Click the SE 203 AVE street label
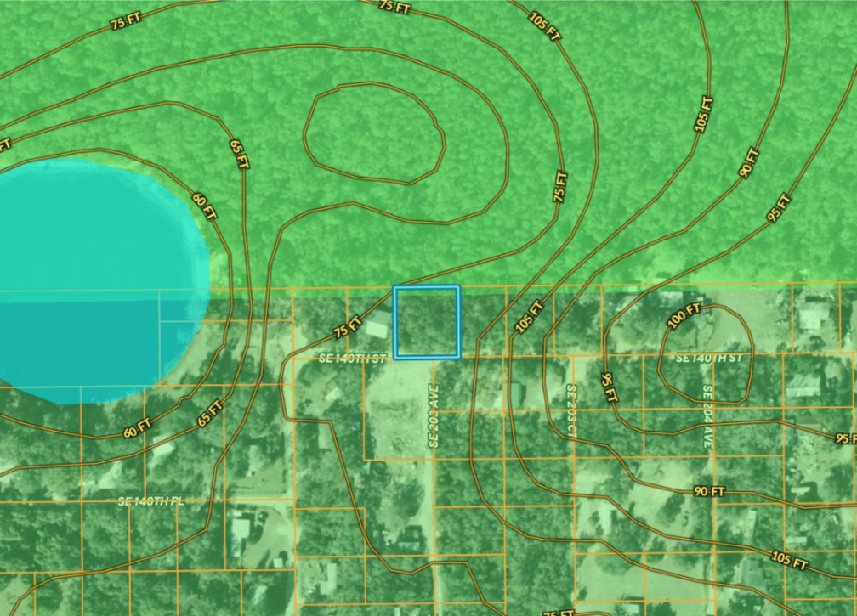The width and height of the screenshot is (857, 616). point(433,415)
